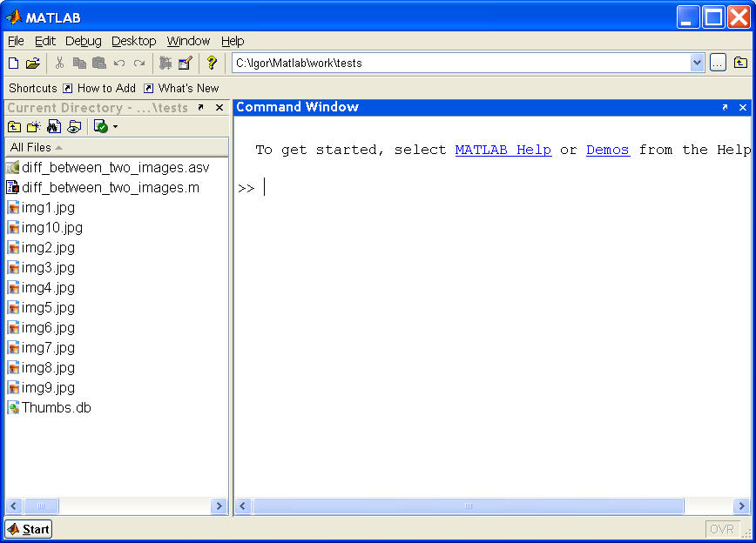Click the Open file toolbar icon
Screen dimensions: 756x543
[33, 64]
